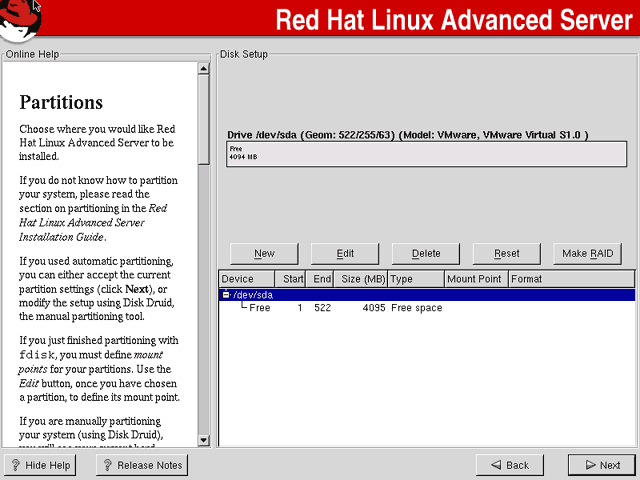Click the help panel scroll down arrow
Screen dimensions: 640x480
click(x=203, y=440)
